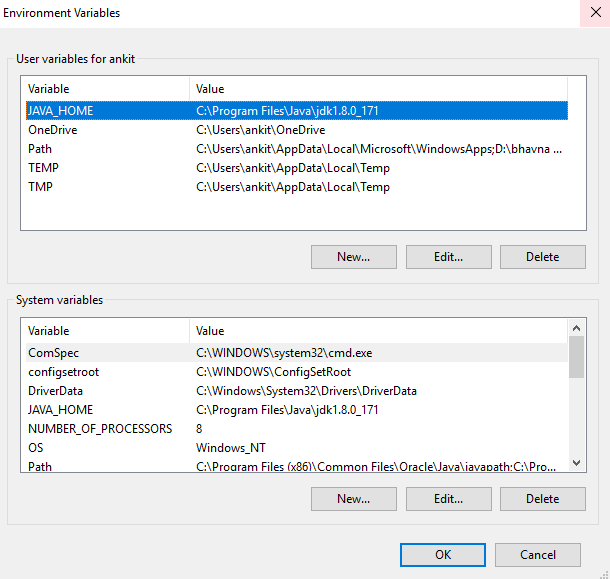
Task: Select the DriverData system variable
Action: click(56, 391)
